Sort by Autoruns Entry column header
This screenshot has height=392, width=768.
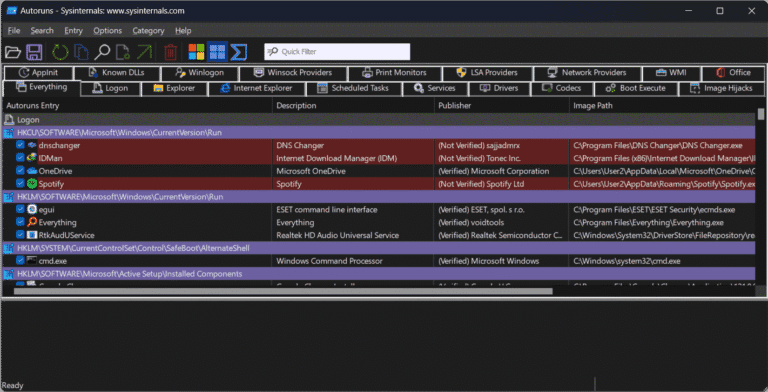138,105
